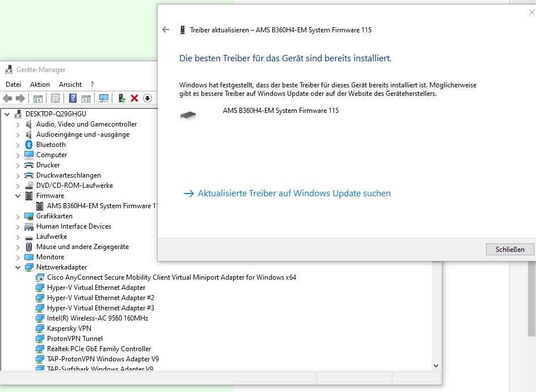
Task: Click the Geräte-Manager title bar icon
Action: 9,69
